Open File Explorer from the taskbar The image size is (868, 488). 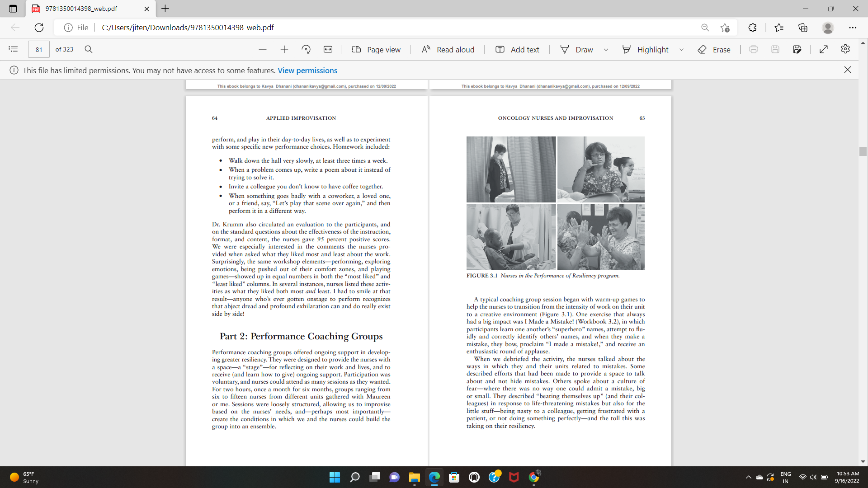[x=415, y=477]
